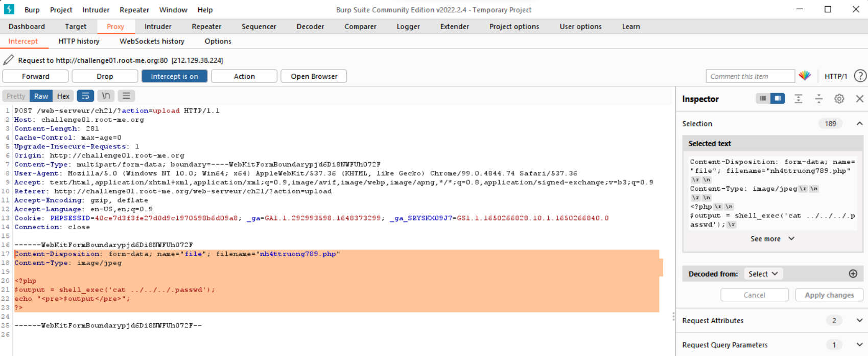Collapse the Selection section chevron
Screen dimensions: 868x356
tap(859, 123)
